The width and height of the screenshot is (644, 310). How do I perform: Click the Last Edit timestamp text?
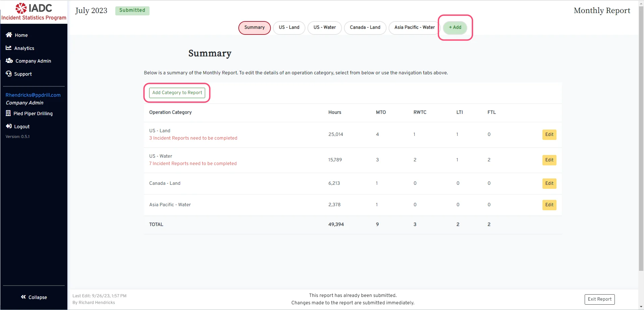99,296
